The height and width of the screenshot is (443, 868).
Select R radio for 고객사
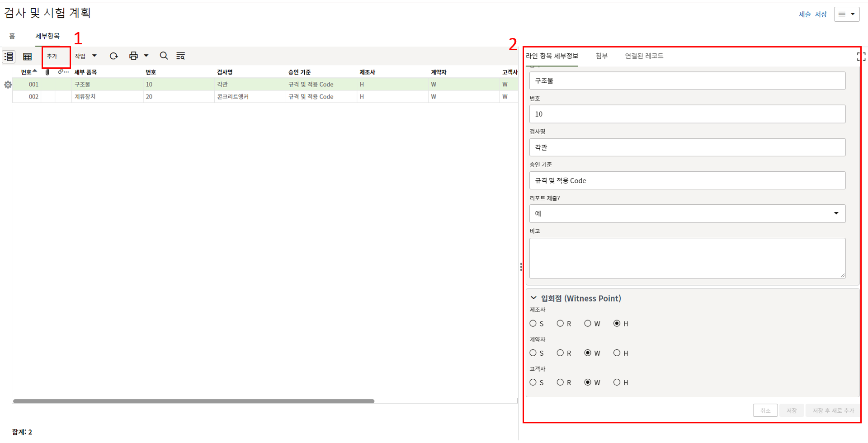coord(560,382)
